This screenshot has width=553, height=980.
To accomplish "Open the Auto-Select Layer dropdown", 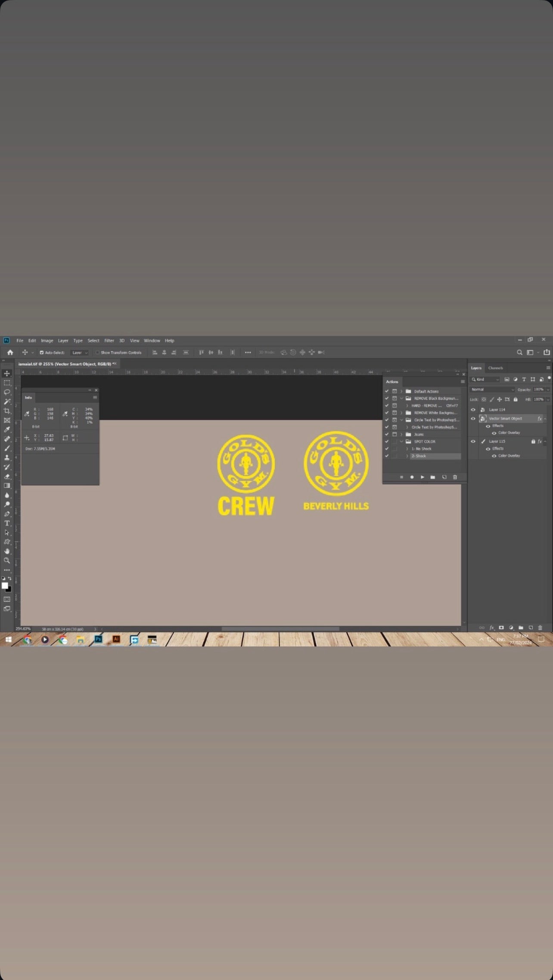I will point(80,352).
